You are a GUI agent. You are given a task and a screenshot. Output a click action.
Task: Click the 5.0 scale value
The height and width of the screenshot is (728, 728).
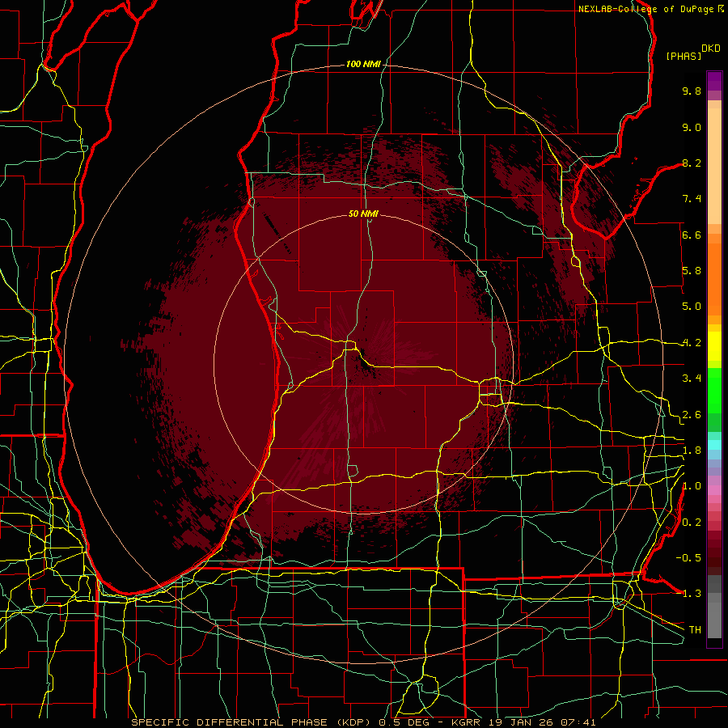(x=692, y=307)
